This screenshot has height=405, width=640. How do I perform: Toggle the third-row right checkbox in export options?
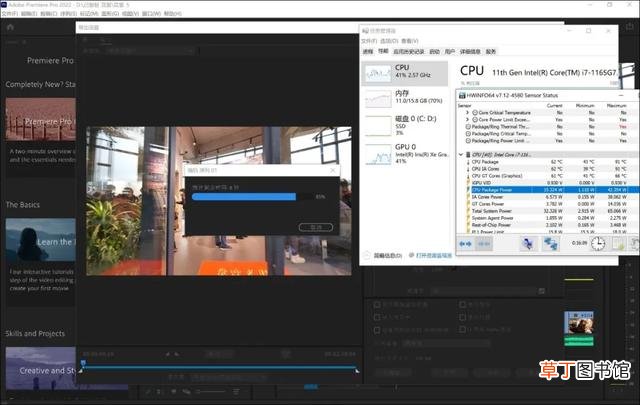(x=462, y=329)
